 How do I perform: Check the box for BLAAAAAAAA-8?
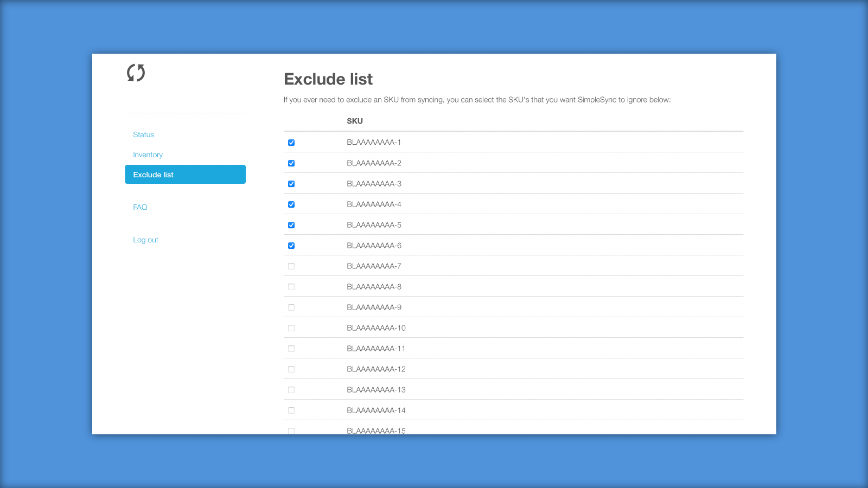click(291, 287)
